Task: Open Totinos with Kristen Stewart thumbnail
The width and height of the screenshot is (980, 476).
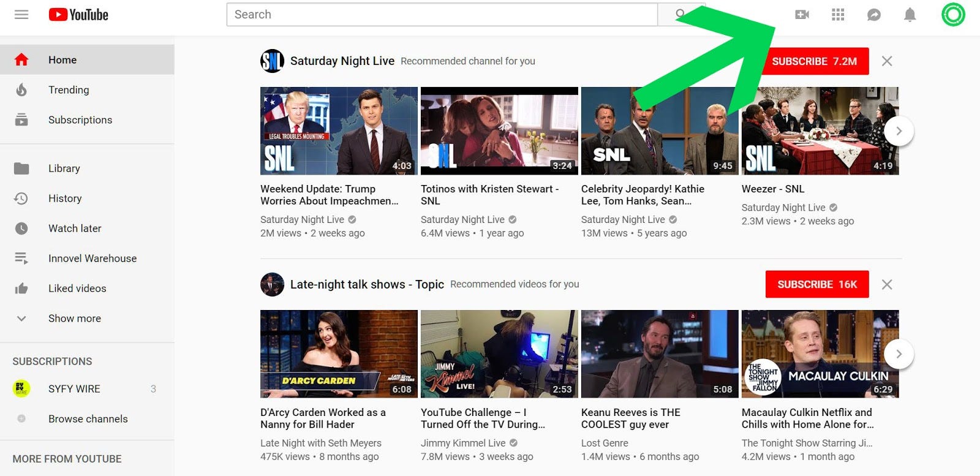Action: coord(499,131)
